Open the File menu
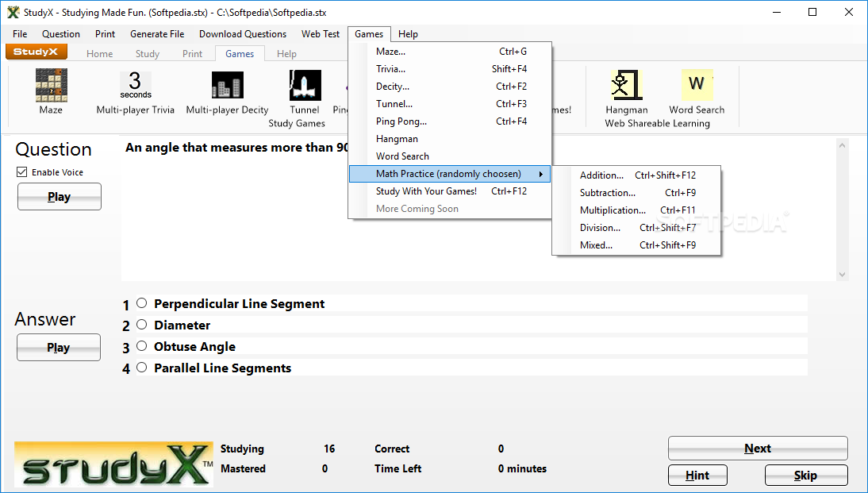Viewport: 868px width, 493px height. point(20,34)
